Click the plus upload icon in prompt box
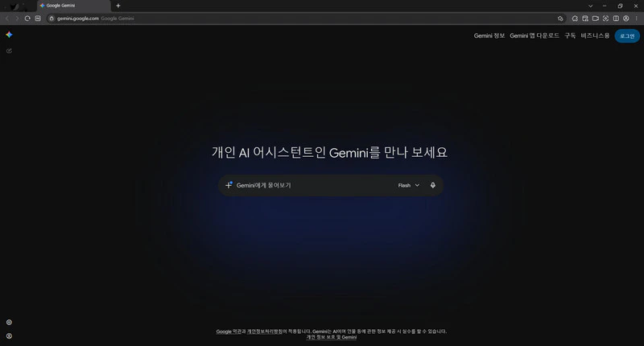Screen dimensions: 644x346 [x=229, y=185]
